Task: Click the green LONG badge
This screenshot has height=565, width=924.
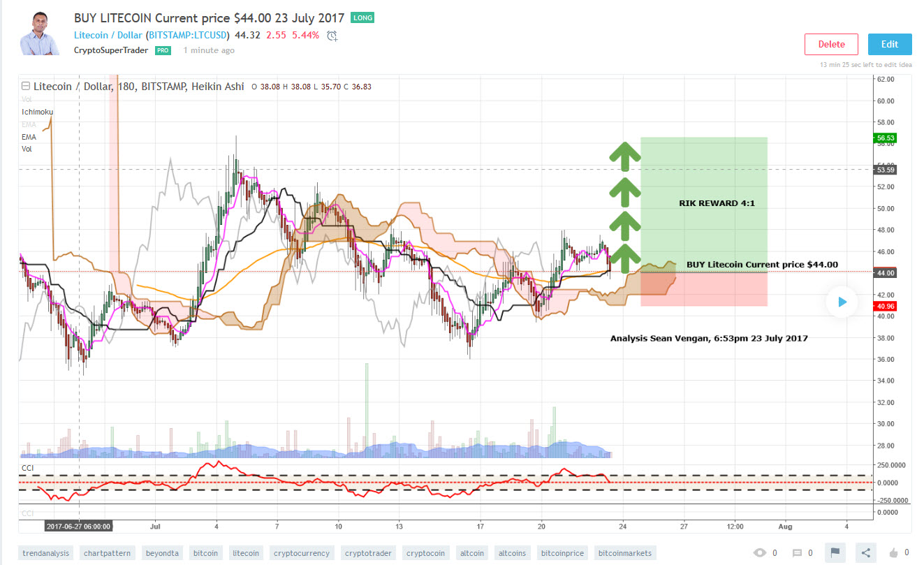Action: pos(362,17)
